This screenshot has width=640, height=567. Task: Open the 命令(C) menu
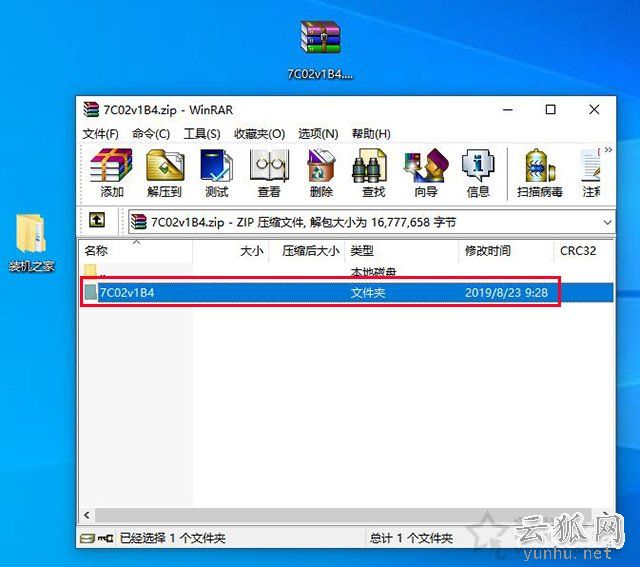pos(151,134)
